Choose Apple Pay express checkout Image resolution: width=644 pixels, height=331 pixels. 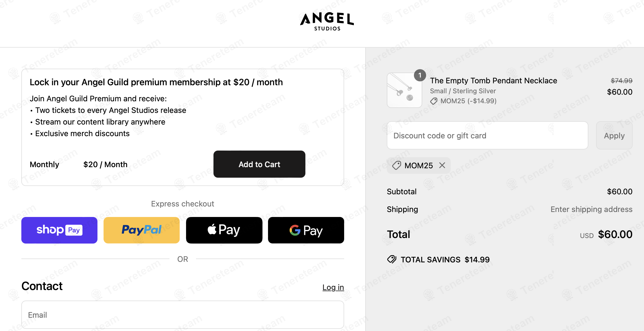click(224, 230)
